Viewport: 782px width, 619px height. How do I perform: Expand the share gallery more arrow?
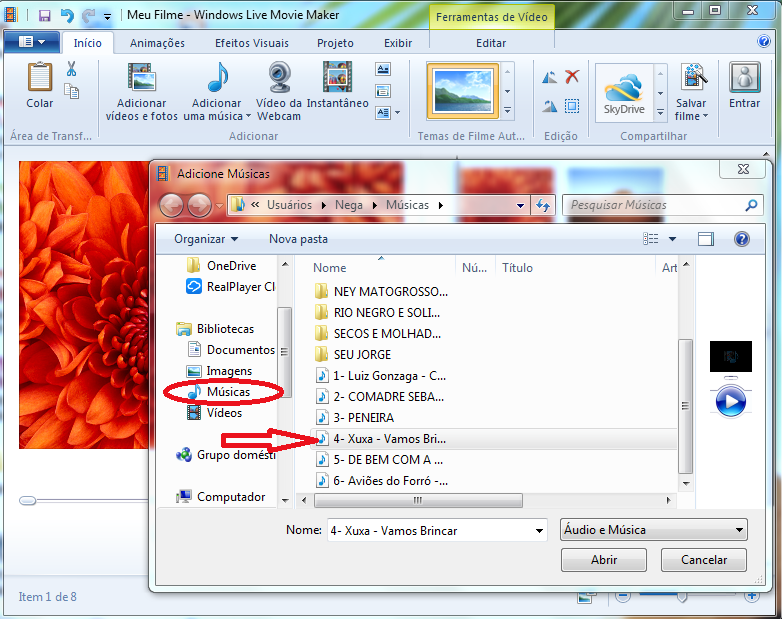click(x=660, y=112)
